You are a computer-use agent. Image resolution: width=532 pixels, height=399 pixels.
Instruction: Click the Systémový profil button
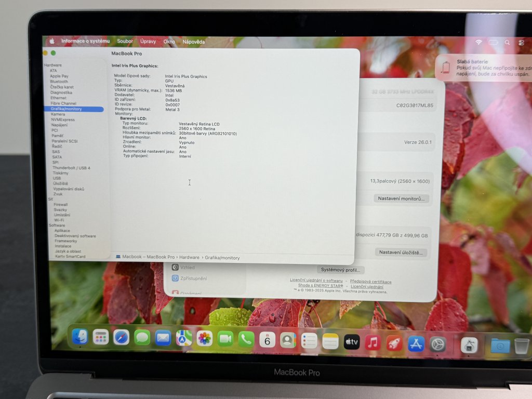pyautogui.click(x=340, y=270)
